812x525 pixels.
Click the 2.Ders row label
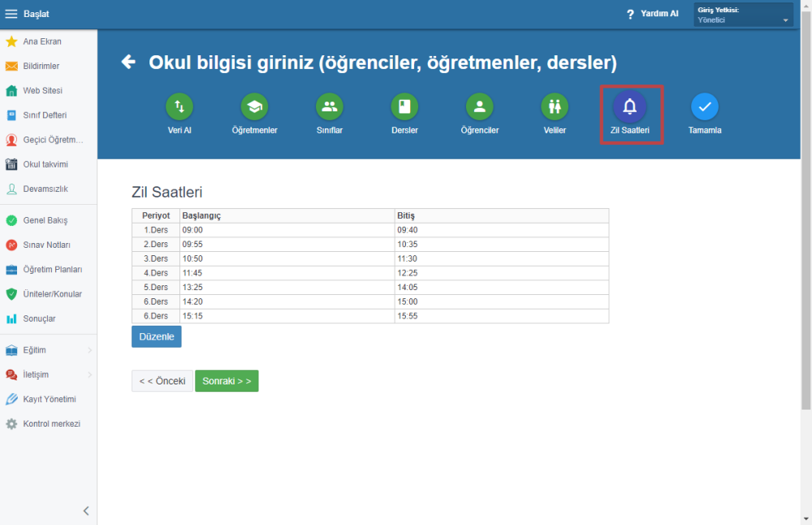pyautogui.click(x=156, y=245)
